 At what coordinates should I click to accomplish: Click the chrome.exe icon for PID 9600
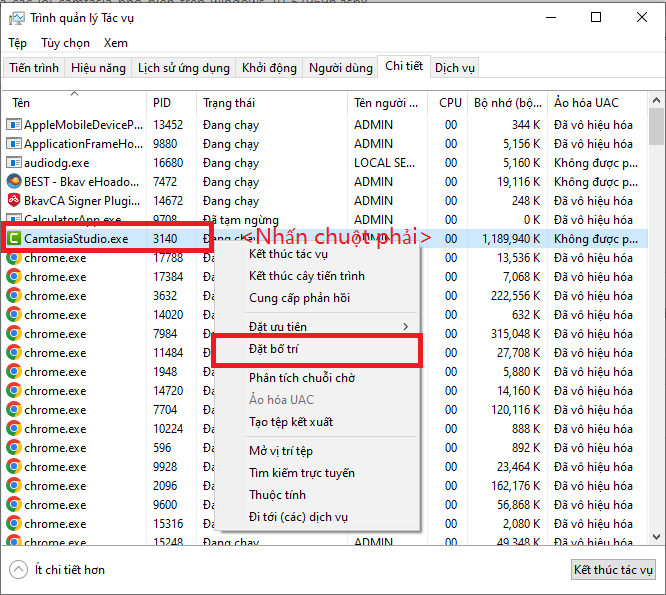(x=14, y=505)
